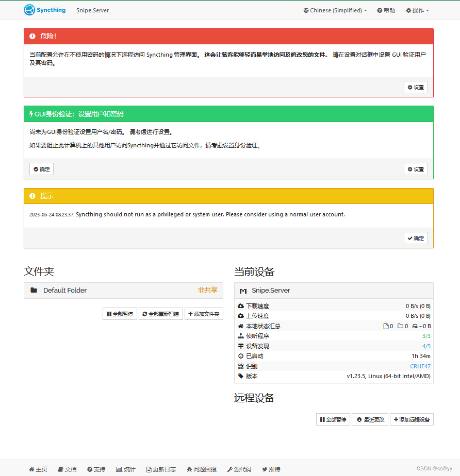Image resolution: width=460 pixels, height=476 pixels.
Task: Open the device ID link CRHF47
Action: pos(420,366)
